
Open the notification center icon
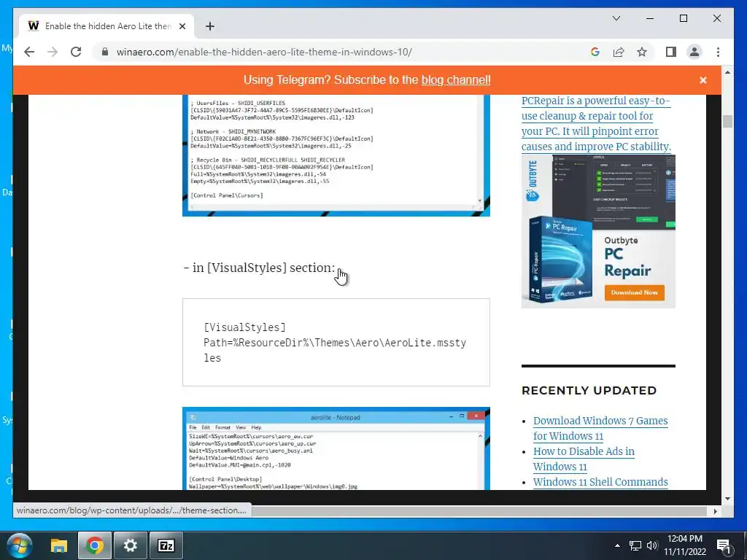(x=724, y=546)
